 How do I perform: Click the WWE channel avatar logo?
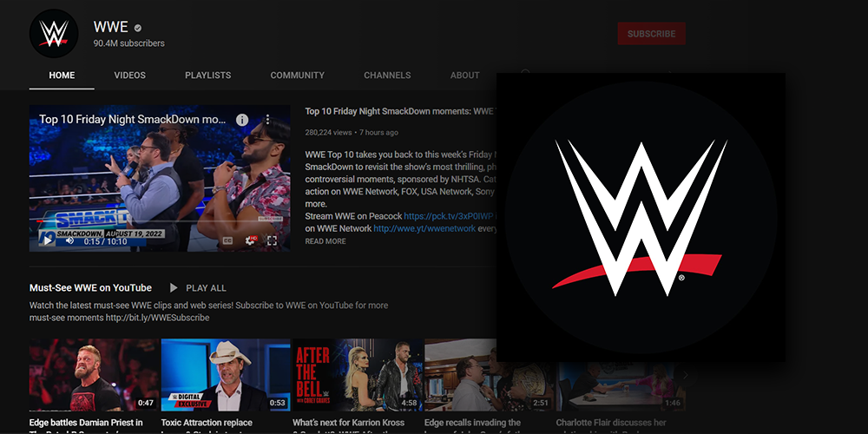54,33
